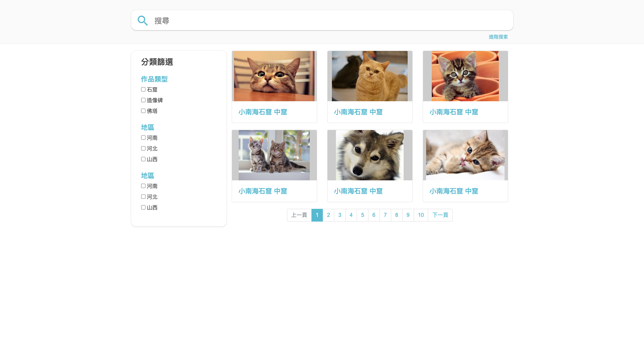
Task: Check the 造像碑 checkbox
Action: click(x=143, y=100)
